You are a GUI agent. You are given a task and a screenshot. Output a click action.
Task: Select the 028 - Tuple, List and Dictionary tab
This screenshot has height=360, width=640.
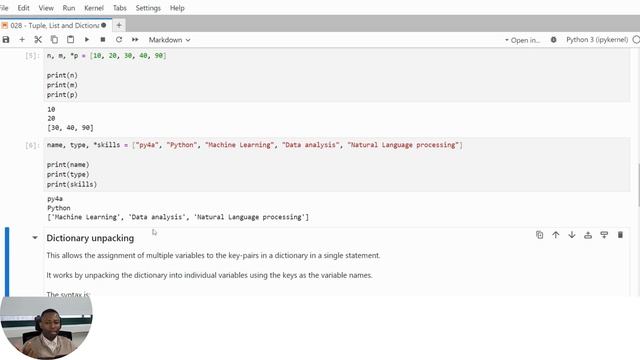pyautogui.click(x=54, y=25)
